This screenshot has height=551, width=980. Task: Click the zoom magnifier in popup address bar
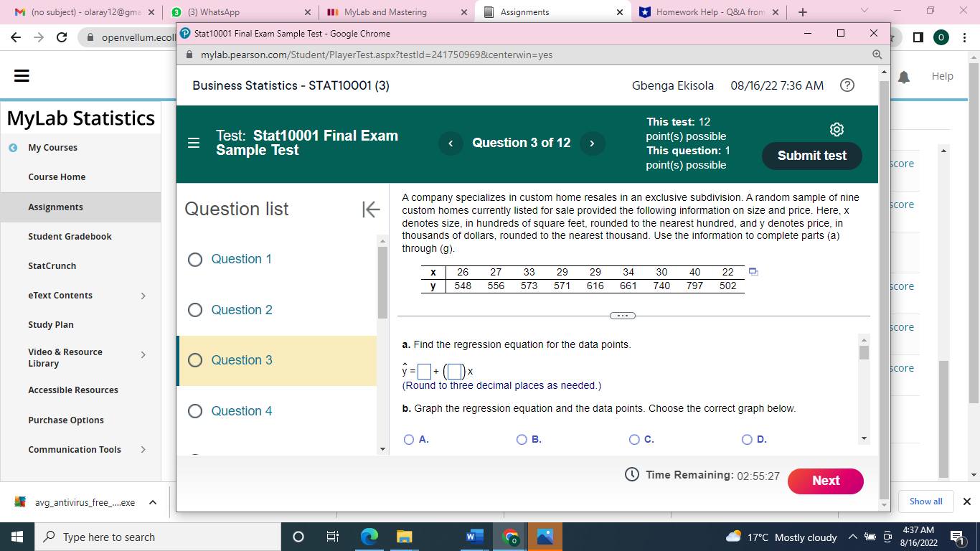pyautogui.click(x=877, y=55)
